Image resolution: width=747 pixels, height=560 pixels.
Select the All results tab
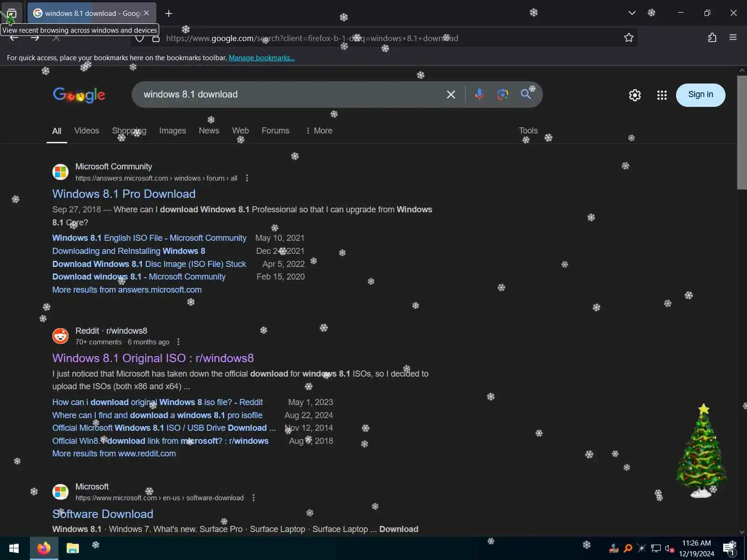(x=56, y=131)
